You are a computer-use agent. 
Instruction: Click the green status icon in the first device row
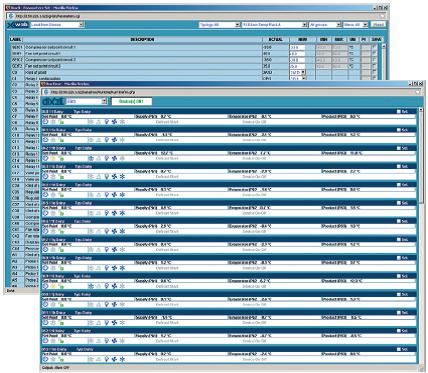click(x=61, y=122)
